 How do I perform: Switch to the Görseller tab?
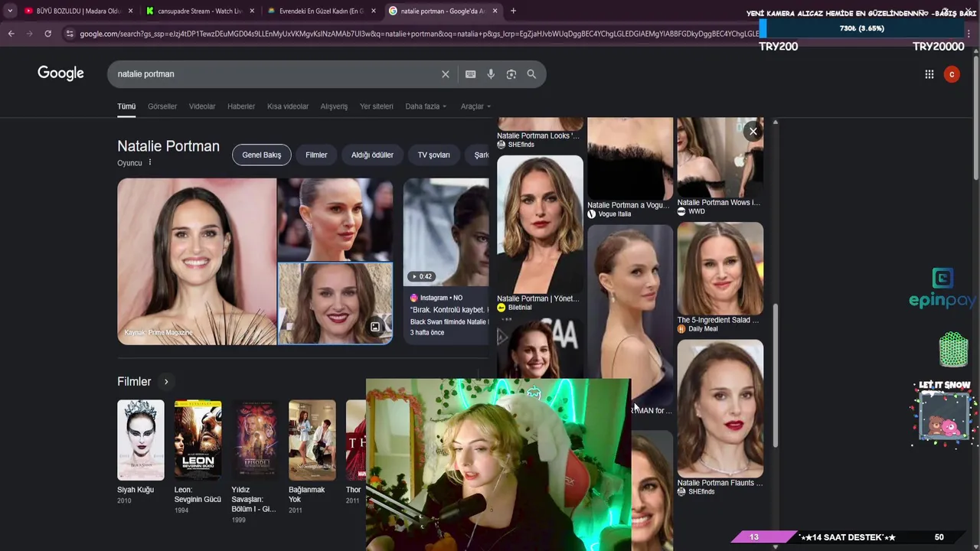point(162,106)
